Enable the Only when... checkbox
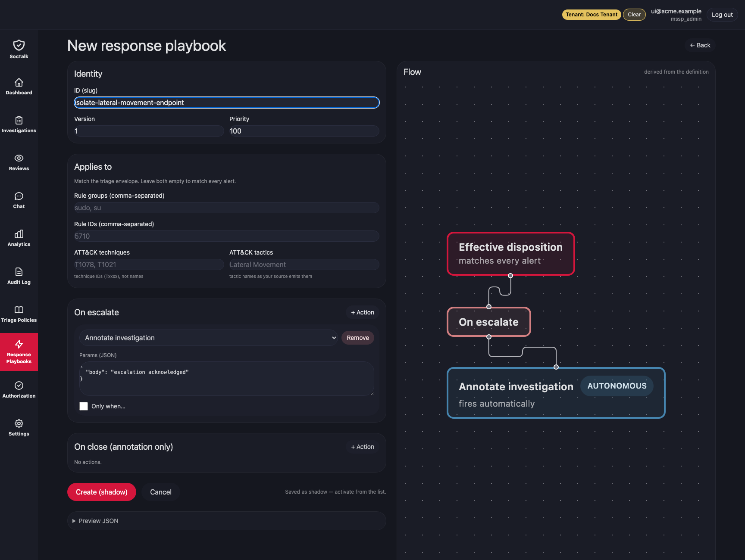 pos(84,406)
